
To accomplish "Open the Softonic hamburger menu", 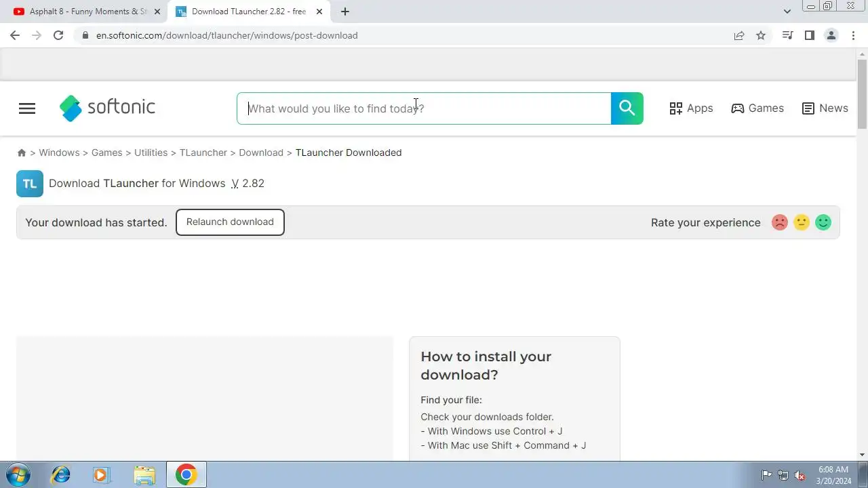I will click(27, 108).
